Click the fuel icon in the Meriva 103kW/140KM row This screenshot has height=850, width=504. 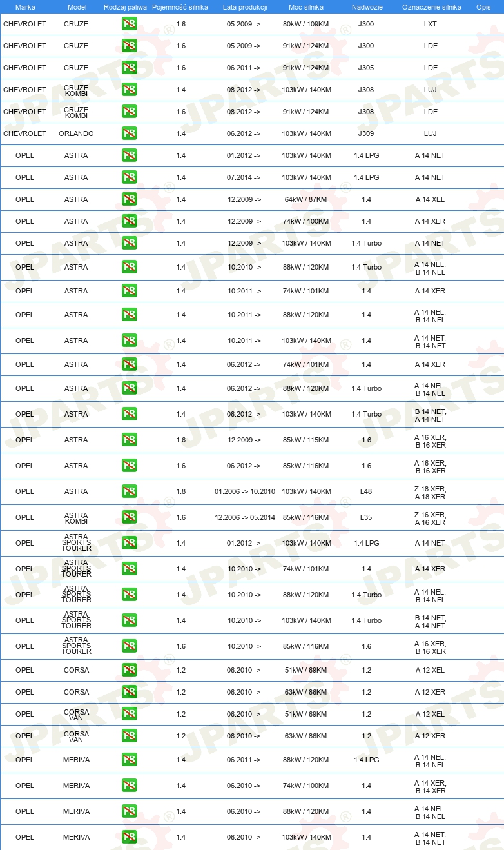(129, 837)
